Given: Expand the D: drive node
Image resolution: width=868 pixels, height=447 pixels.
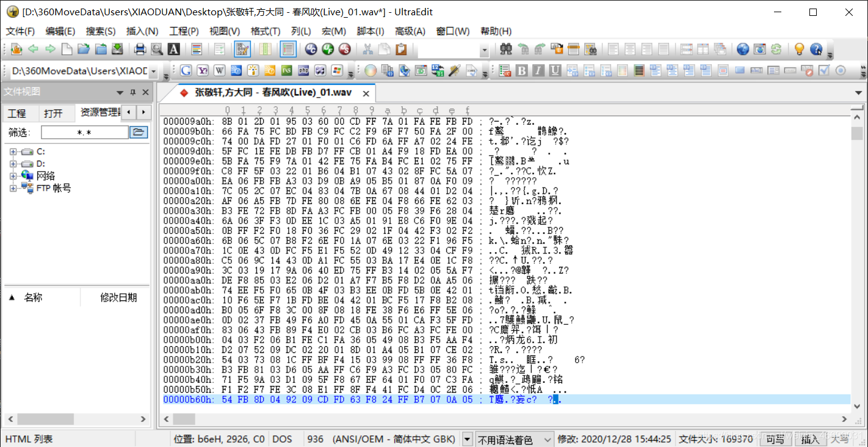Looking at the screenshot, I should pyautogui.click(x=13, y=164).
